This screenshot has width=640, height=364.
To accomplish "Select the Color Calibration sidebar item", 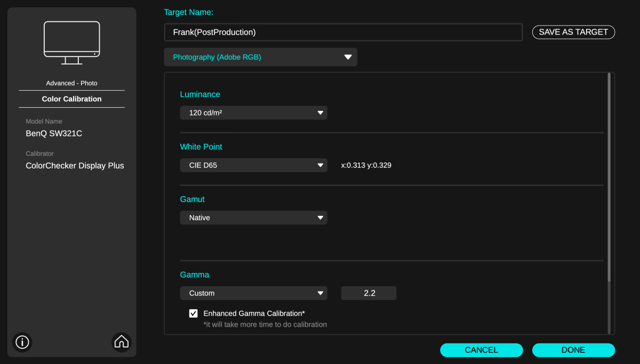I will (72, 99).
